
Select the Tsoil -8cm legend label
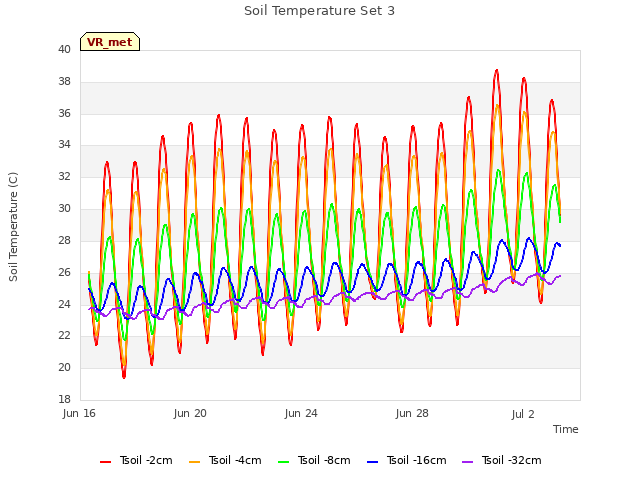[324, 460]
